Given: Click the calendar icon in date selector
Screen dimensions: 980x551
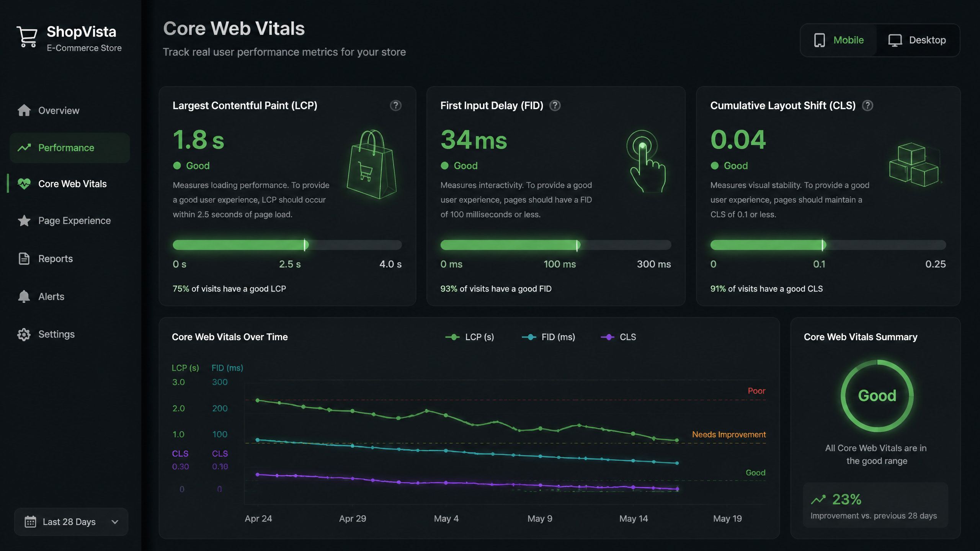Looking at the screenshot, I should point(30,522).
